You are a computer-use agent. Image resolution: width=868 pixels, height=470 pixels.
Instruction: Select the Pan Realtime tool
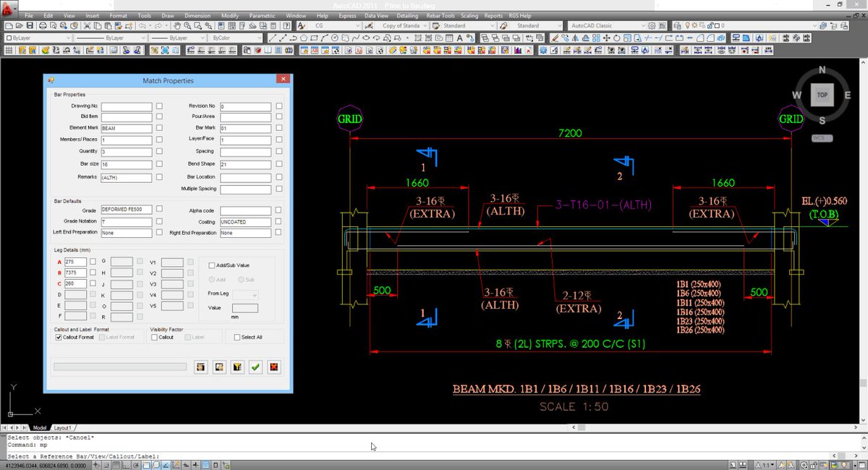click(x=177, y=26)
